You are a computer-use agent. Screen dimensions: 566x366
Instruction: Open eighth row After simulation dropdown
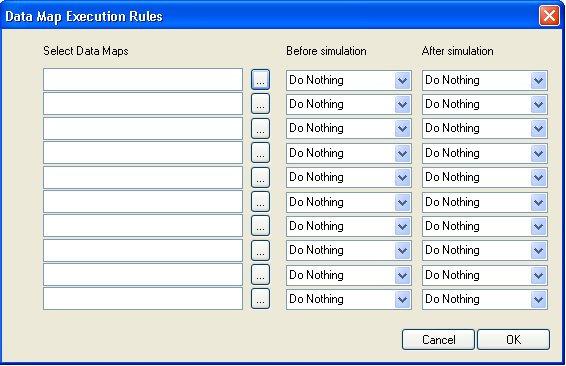[539, 250]
